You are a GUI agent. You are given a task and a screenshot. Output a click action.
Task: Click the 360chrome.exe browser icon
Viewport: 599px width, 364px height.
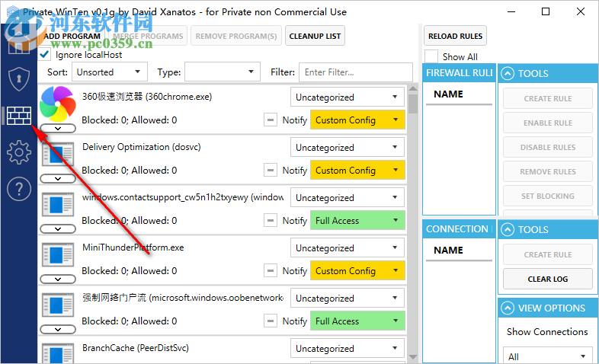tap(58, 104)
